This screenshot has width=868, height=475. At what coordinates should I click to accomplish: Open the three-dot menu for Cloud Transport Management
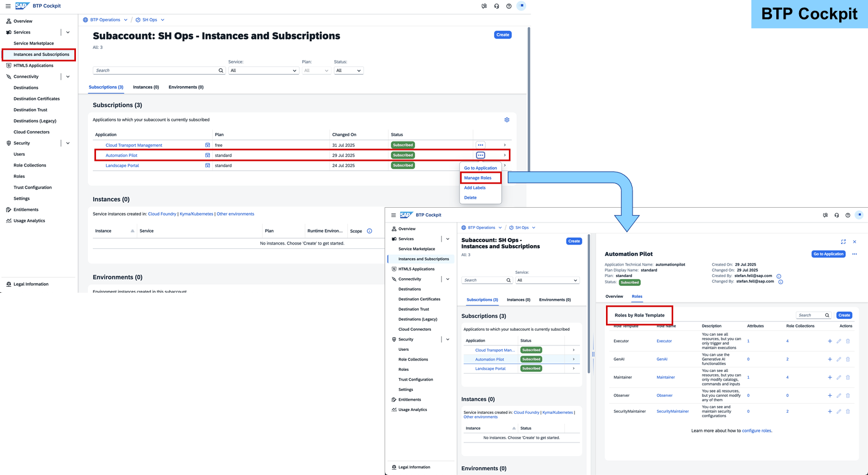[x=480, y=145]
